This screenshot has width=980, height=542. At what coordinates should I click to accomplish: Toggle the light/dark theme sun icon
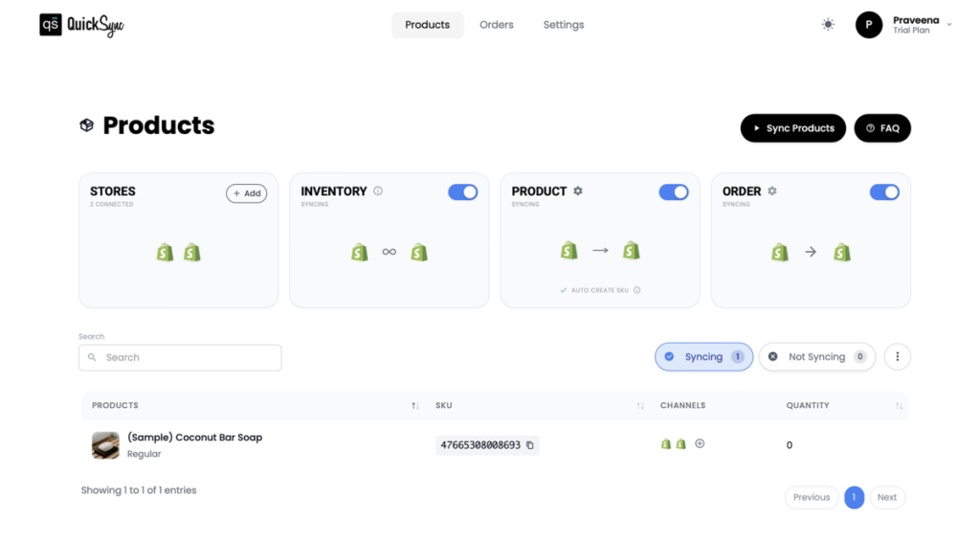828,25
